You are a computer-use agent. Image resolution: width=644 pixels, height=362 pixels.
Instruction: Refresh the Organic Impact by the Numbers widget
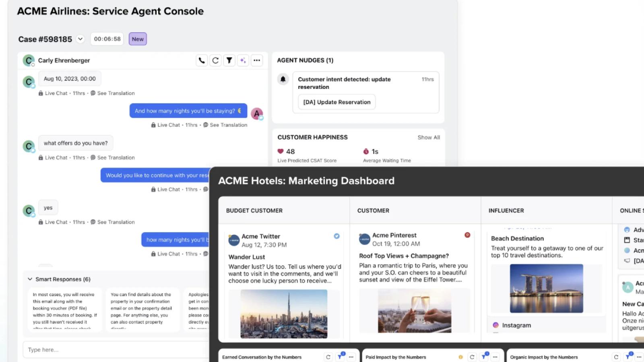point(616,357)
